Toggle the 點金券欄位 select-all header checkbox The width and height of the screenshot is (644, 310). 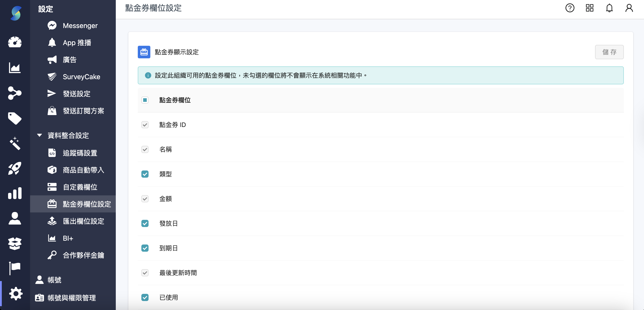point(145,100)
